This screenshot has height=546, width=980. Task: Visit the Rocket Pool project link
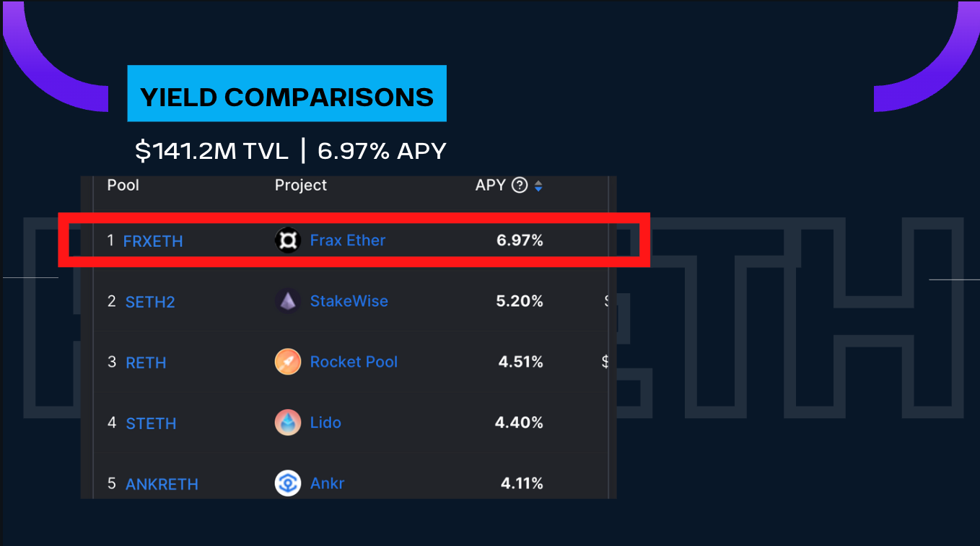(x=354, y=362)
